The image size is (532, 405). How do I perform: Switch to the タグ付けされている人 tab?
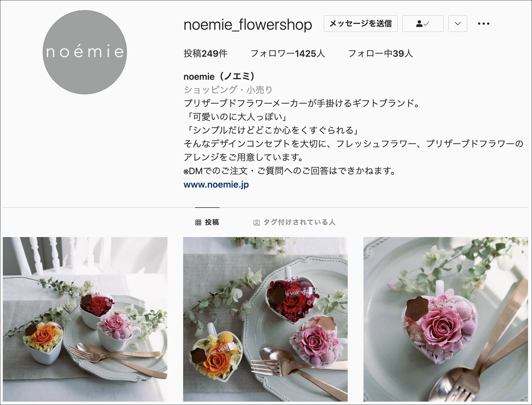tap(294, 222)
